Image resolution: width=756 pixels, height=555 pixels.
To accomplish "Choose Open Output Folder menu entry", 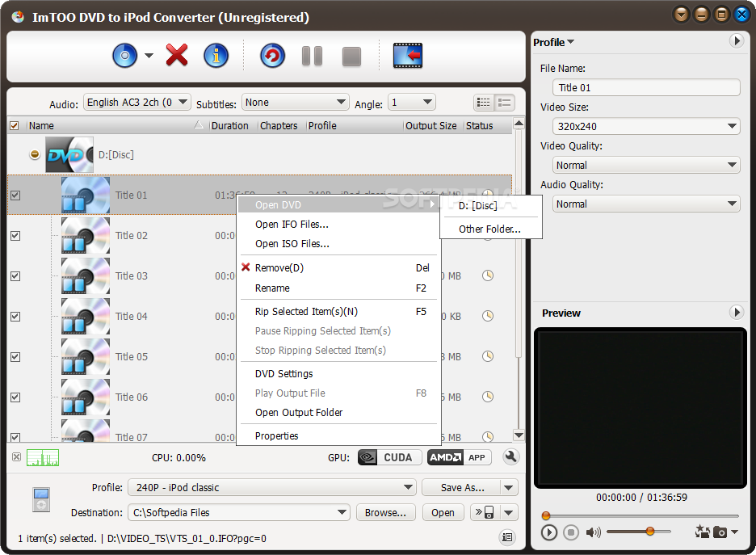I will coord(338,413).
